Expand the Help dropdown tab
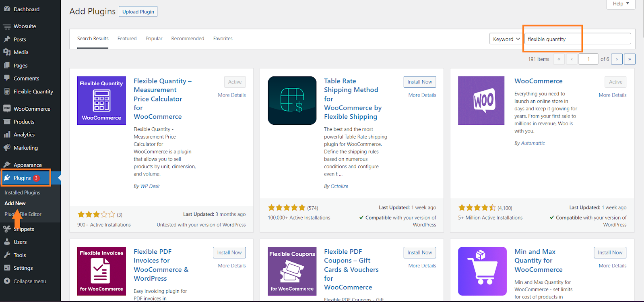 click(x=621, y=4)
